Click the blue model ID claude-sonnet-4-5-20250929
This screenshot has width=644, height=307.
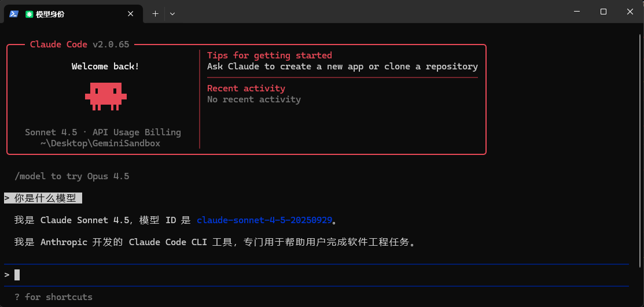click(x=264, y=220)
